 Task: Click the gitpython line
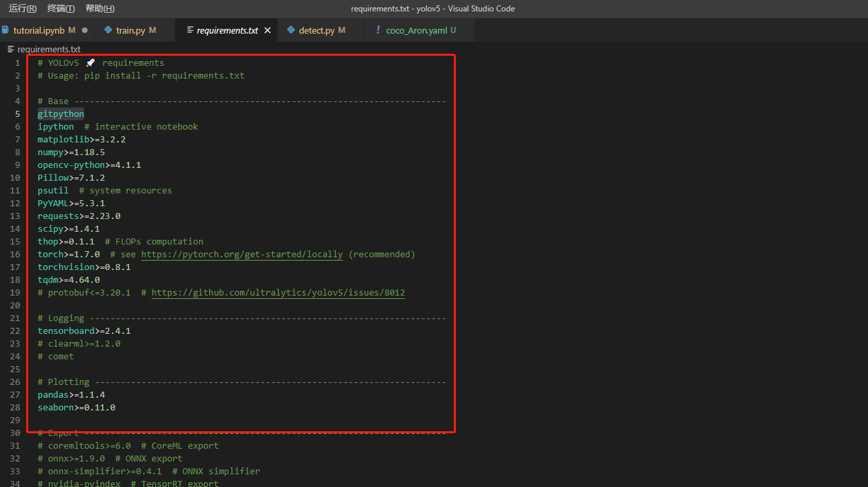tap(61, 114)
